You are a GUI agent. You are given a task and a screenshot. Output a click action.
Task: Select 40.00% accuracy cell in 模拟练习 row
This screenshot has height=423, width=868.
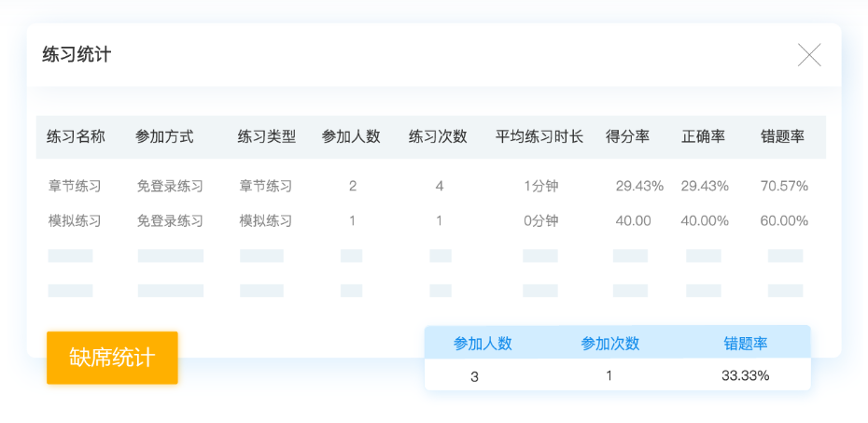click(705, 221)
